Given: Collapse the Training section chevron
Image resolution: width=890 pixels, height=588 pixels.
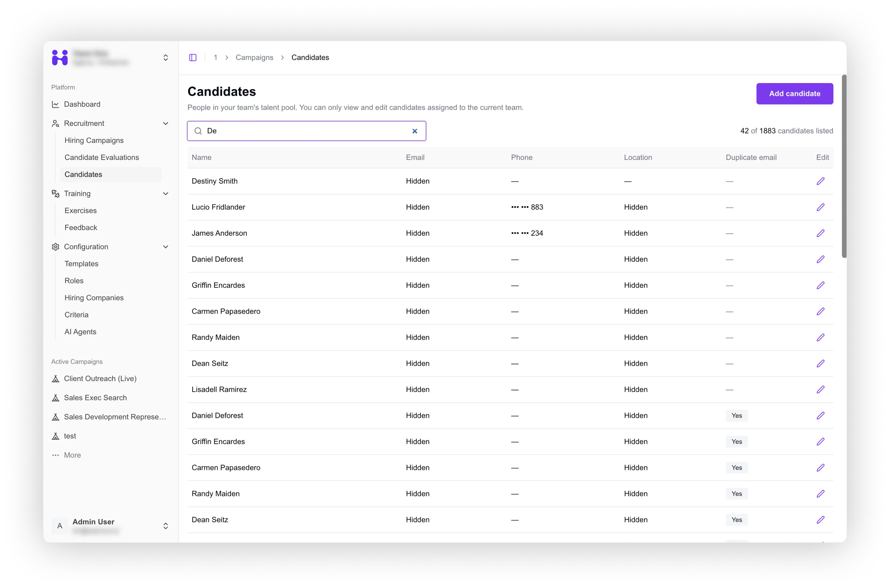Looking at the screenshot, I should (x=165, y=193).
